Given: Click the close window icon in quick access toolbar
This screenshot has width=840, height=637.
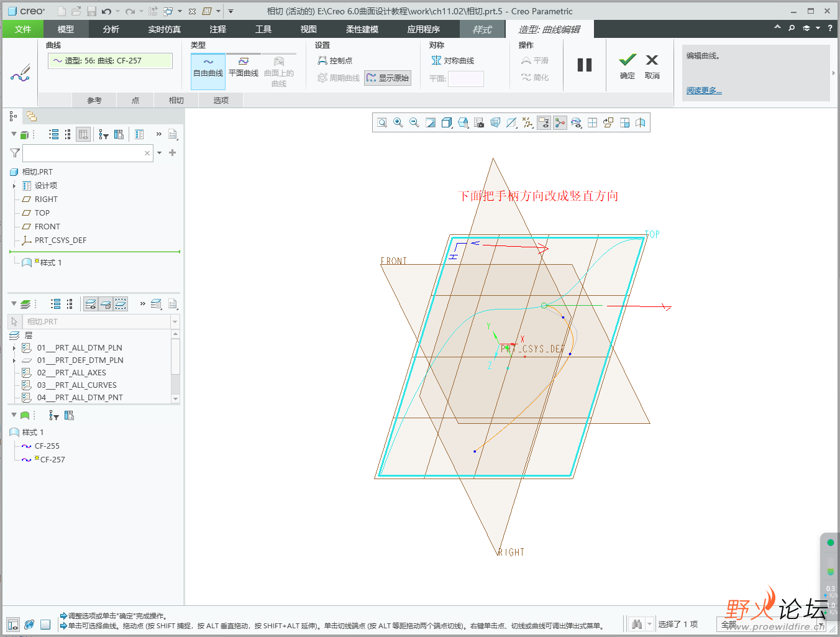Looking at the screenshot, I should [x=192, y=11].
